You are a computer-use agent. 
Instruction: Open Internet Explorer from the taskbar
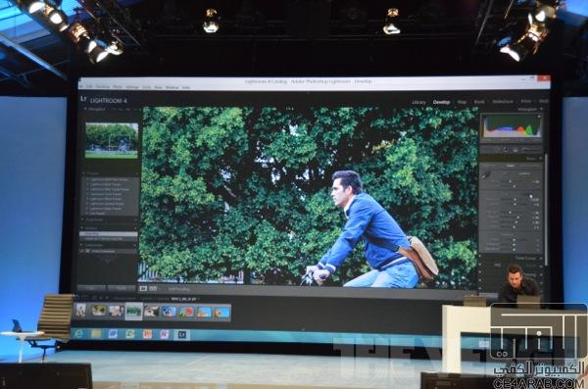point(79,334)
